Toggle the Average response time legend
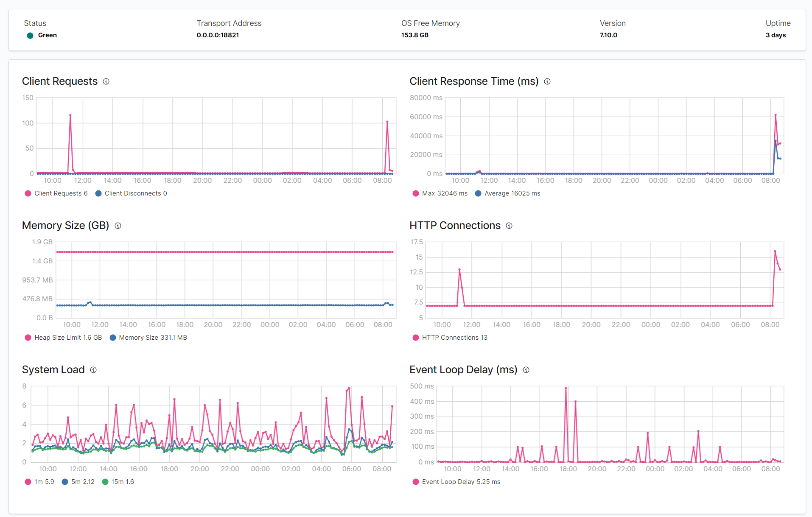This screenshot has width=812, height=517. (x=507, y=193)
